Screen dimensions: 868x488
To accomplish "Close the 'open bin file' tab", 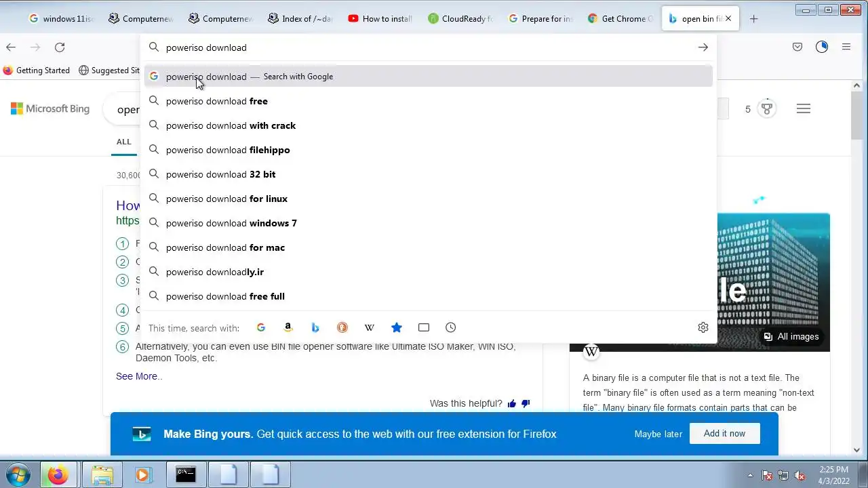I will click(728, 19).
